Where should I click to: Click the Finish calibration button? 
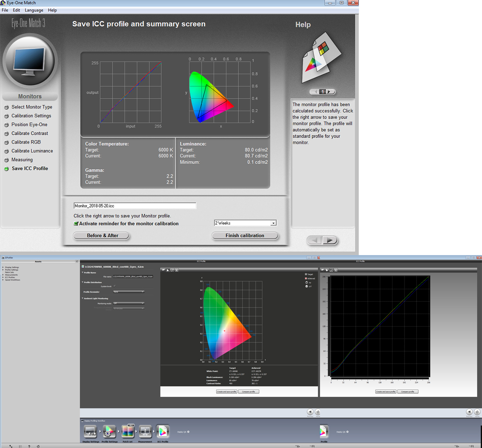[x=245, y=236]
